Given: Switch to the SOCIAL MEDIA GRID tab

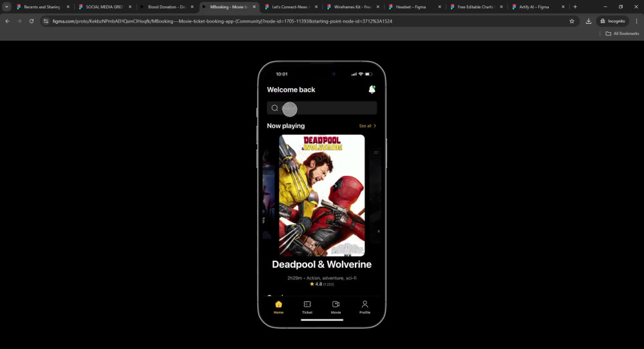Looking at the screenshot, I should (x=104, y=7).
